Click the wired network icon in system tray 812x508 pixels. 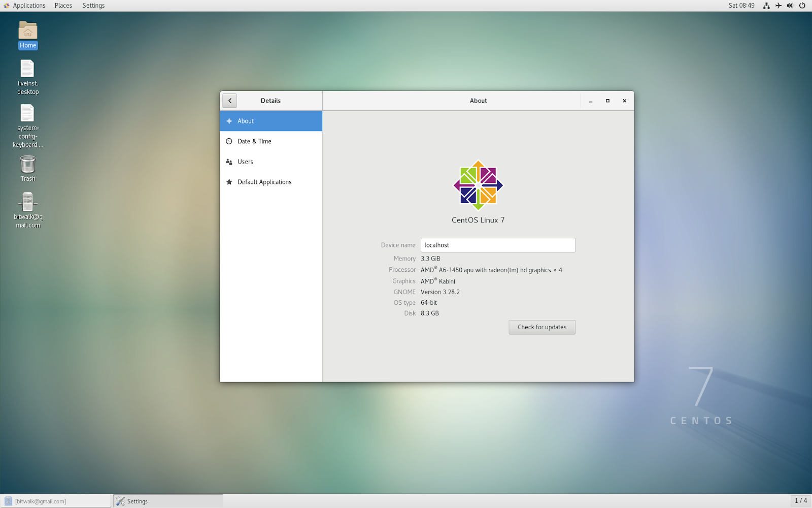tap(766, 6)
